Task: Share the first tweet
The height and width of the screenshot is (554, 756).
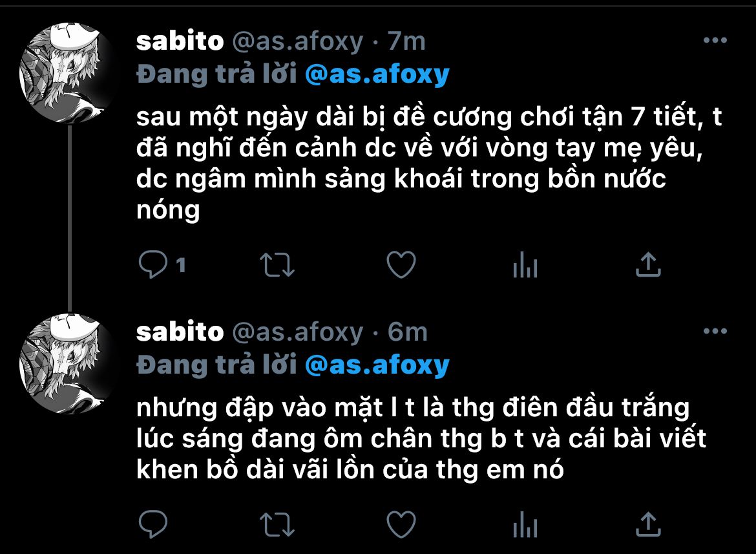Action: click(x=649, y=264)
